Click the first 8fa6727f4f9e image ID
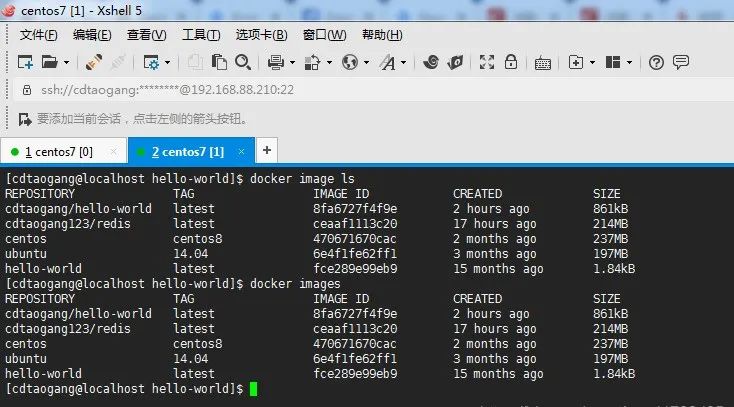 (x=355, y=209)
